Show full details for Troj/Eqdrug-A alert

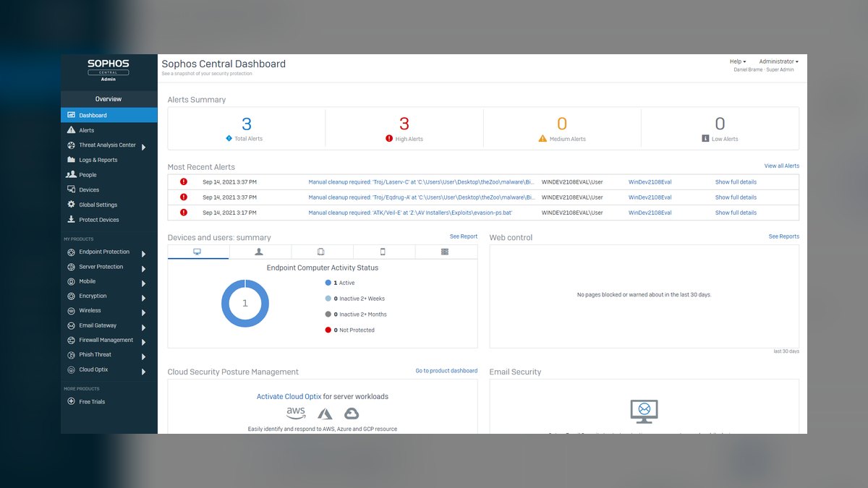coord(736,197)
